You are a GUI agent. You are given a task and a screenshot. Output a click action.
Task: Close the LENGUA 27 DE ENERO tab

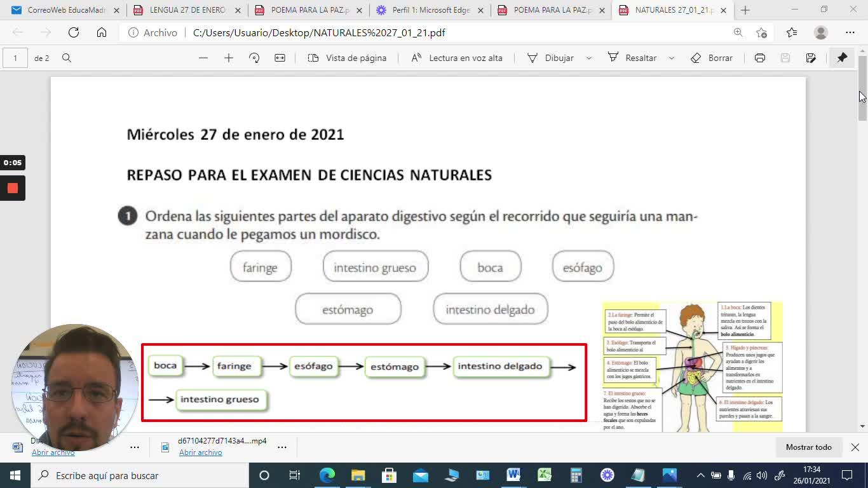pos(238,10)
